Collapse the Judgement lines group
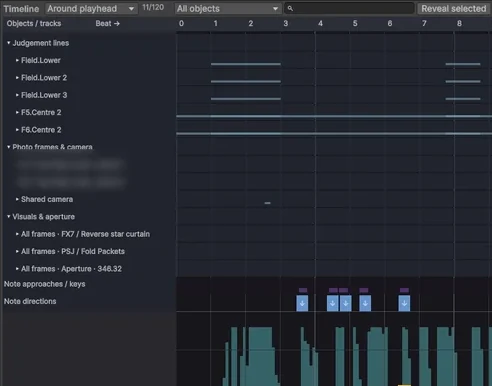The width and height of the screenshot is (492, 386). click(x=9, y=43)
